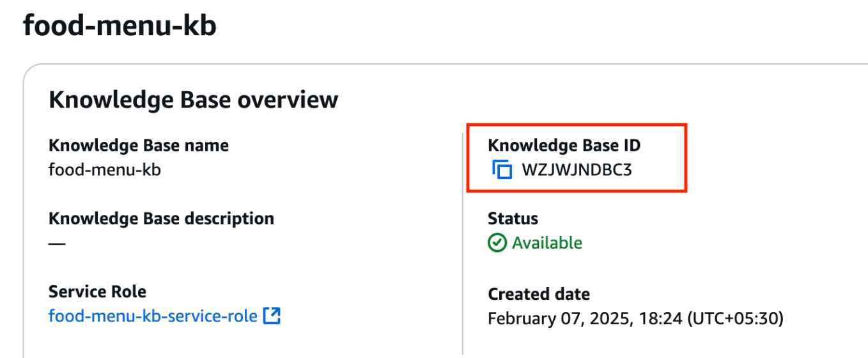Click the empty description dash placeholder

tap(57, 244)
